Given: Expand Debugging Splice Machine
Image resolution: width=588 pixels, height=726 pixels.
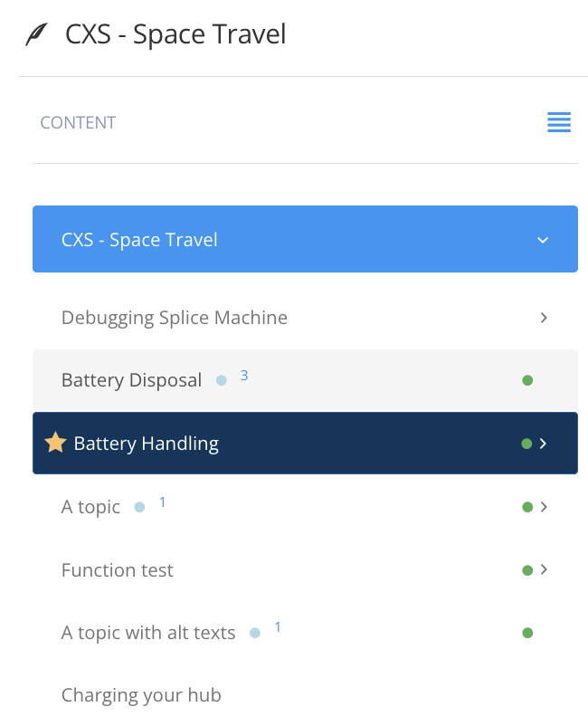Looking at the screenshot, I should pos(544,318).
